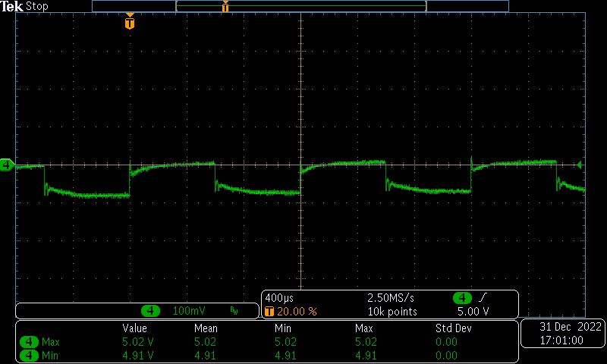Click the date and time display

pyautogui.click(x=561, y=334)
